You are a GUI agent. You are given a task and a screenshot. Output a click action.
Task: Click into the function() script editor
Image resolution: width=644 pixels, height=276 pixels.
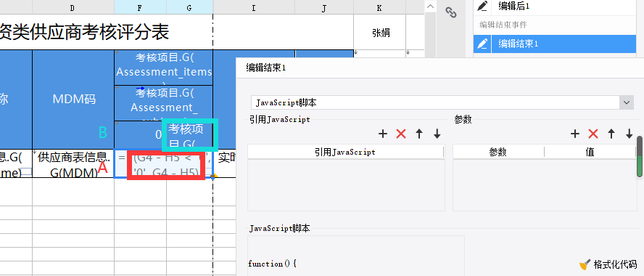(356, 256)
